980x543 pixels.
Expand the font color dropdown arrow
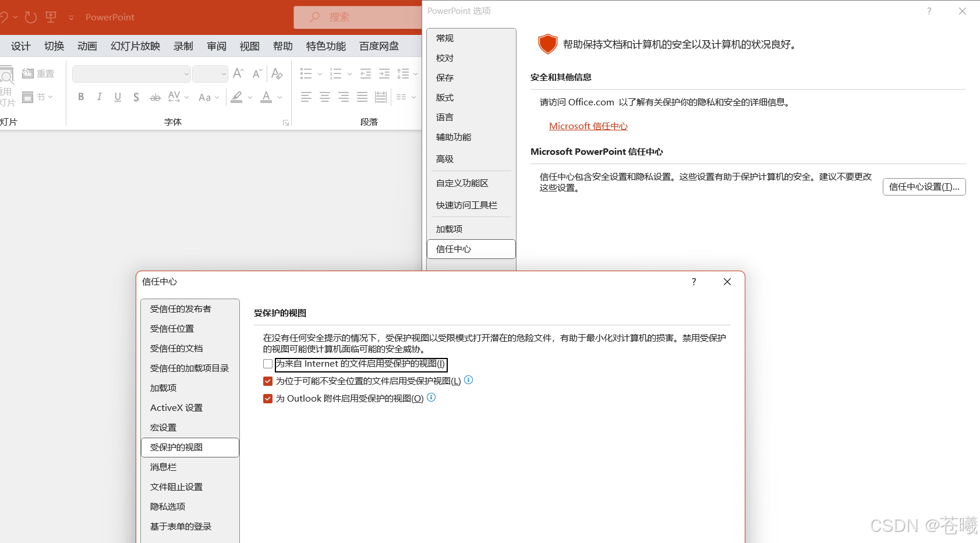280,97
